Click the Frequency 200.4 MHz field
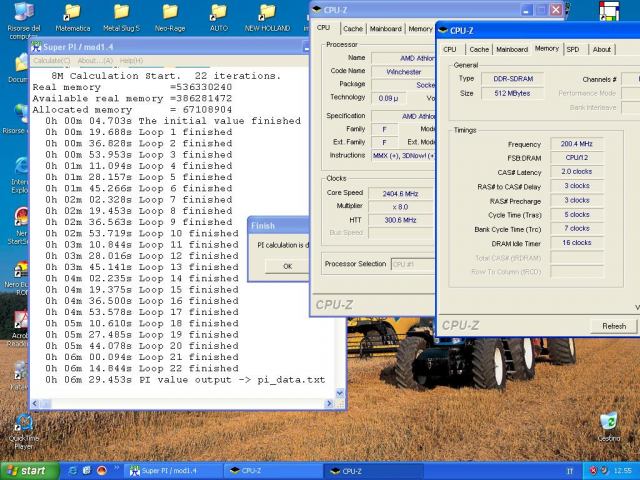The height and width of the screenshot is (480, 640). pyautogui.click(x=576, y=144)
